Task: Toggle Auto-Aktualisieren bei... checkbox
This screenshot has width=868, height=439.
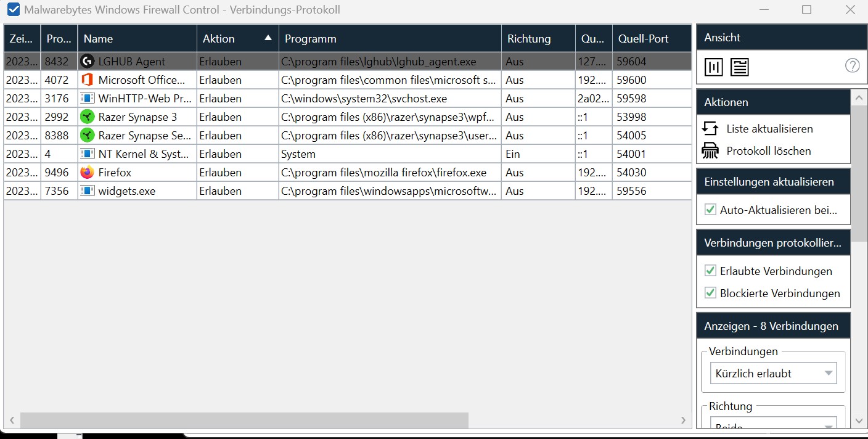Action: [x=710, y=210]
